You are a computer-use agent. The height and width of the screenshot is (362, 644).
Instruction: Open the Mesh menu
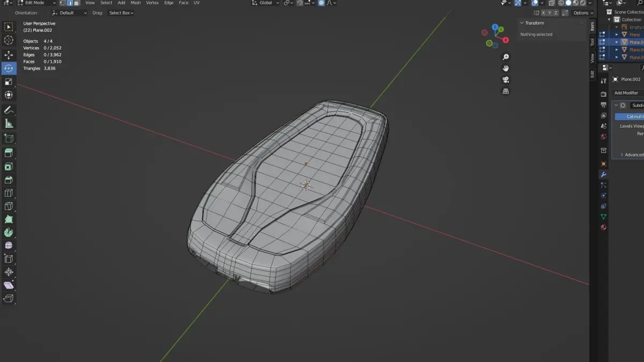[x=136, y=3]
